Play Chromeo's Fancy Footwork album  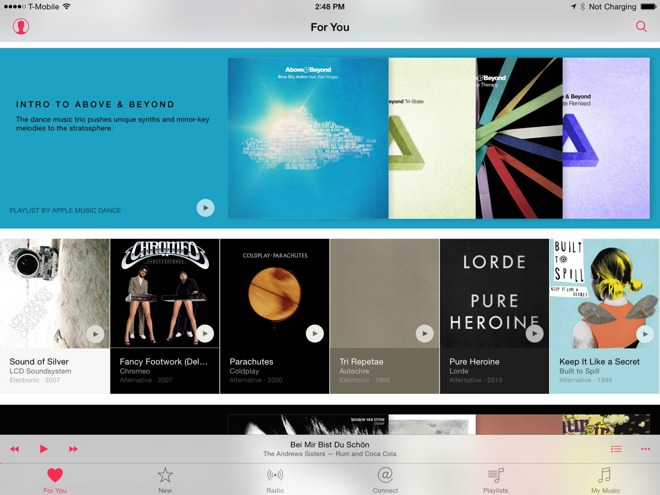click(x=205, y=334)
